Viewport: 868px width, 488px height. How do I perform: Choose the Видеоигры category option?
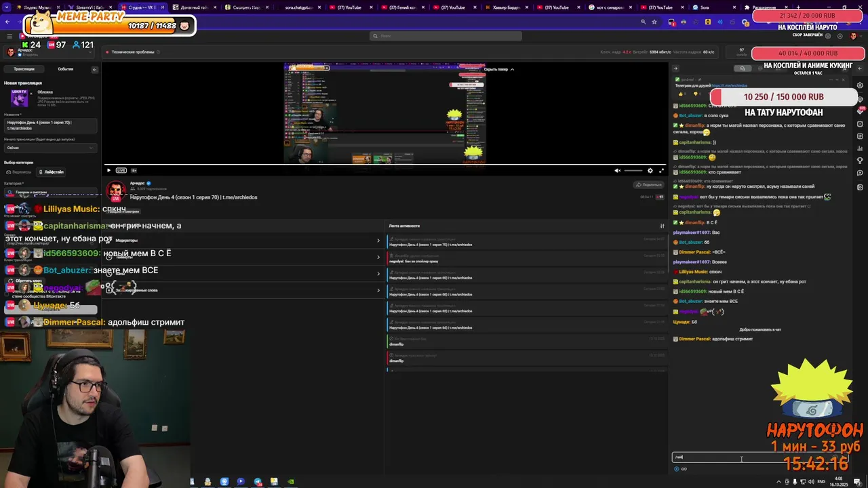[20, 172]
